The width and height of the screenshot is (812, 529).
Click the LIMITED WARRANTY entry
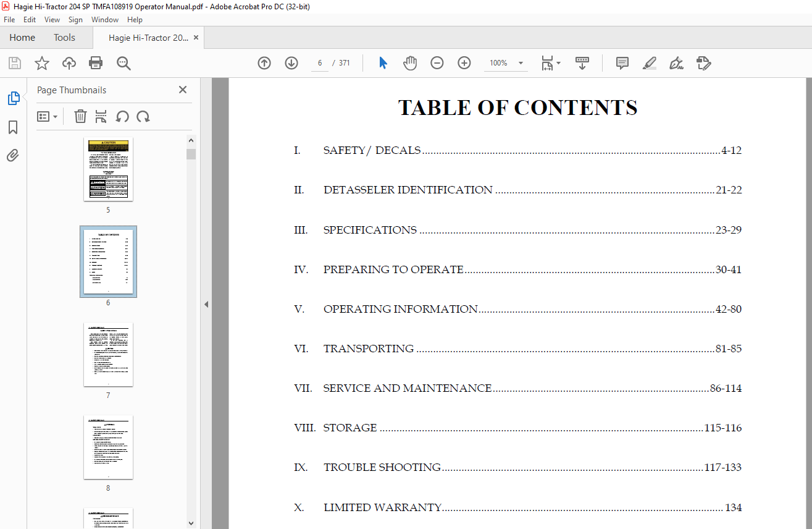(x=517, y=507)
